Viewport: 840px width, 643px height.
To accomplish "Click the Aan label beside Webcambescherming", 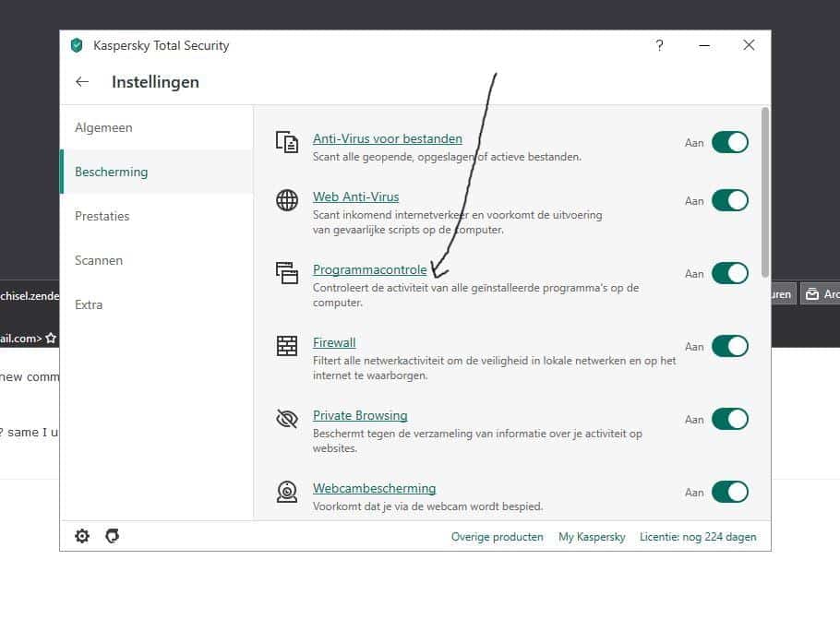I will click(x=694, y=493).
